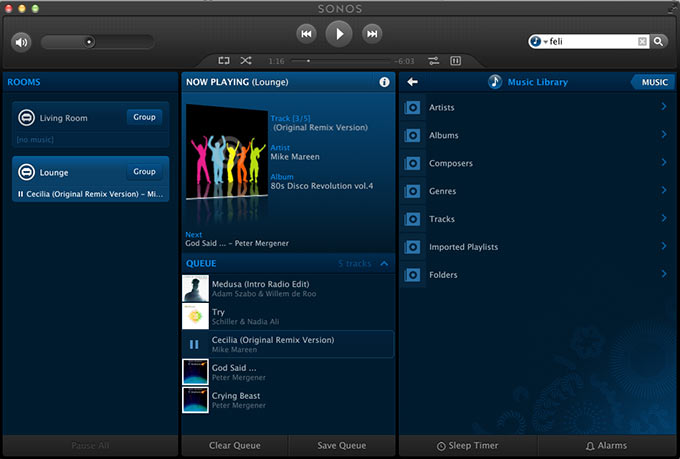The width and height of the screenshot is (680, 459).
Task: Open Genres in Music Library
Action: coord(537,191)
